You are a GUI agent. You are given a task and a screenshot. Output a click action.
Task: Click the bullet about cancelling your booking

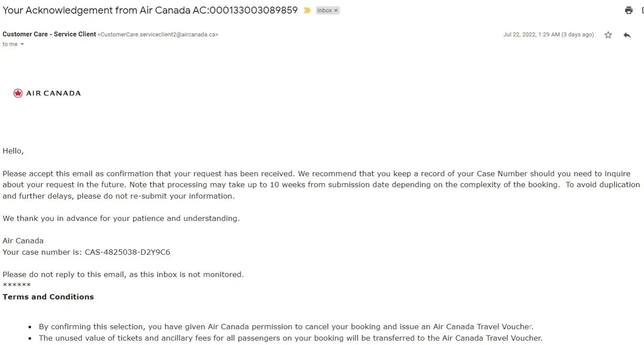point(286,327)
